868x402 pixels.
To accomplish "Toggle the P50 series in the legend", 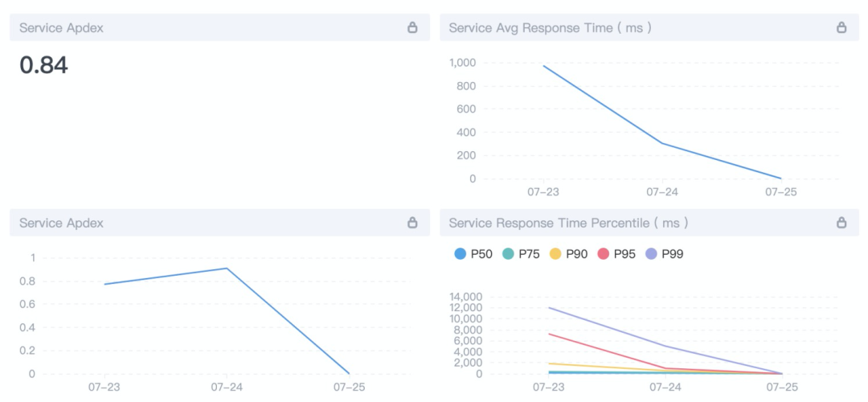I will tap(473, 254).
